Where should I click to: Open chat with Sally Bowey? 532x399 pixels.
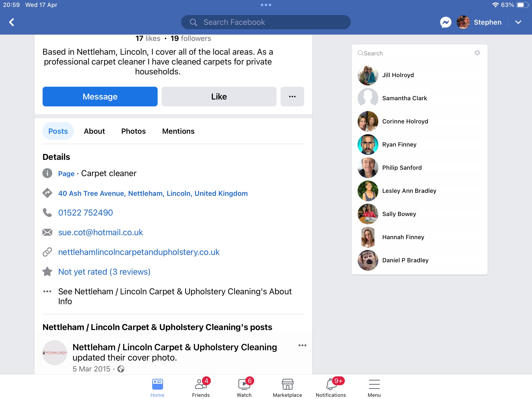(420, 214)
